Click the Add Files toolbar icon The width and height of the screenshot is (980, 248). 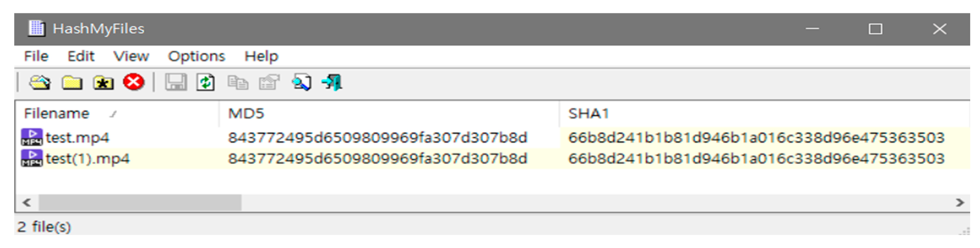[40, 83]
